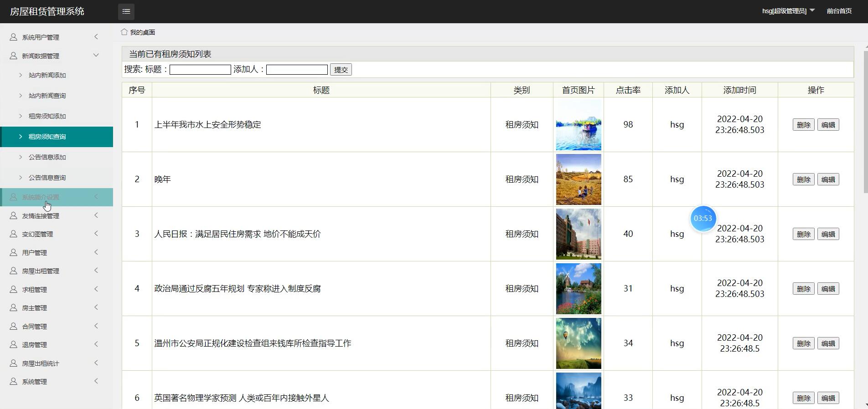The width and height of the screenshot is (868, 409).
Task: Click the blue 03:53 timer bubble
Action: (703, 219)
